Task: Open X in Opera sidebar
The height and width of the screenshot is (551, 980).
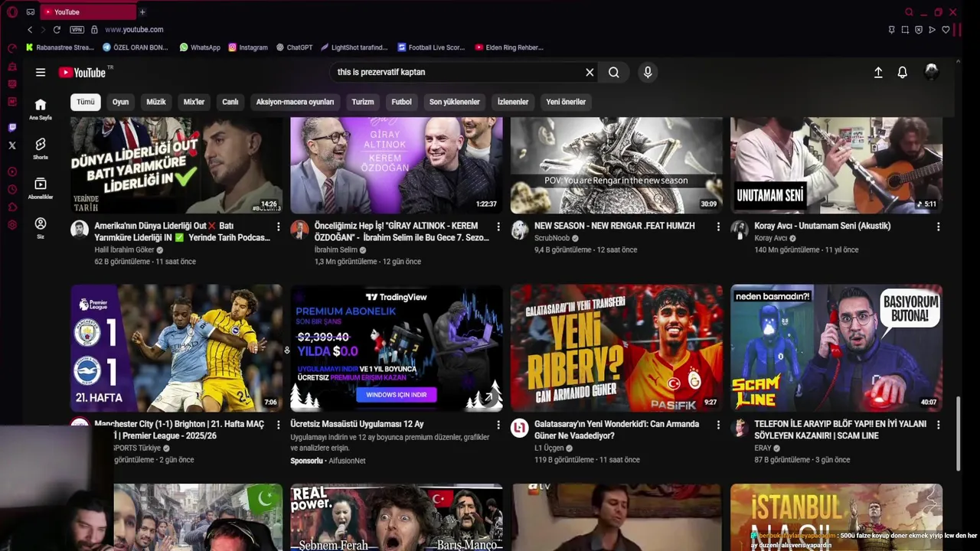Action: pos(11,145)
